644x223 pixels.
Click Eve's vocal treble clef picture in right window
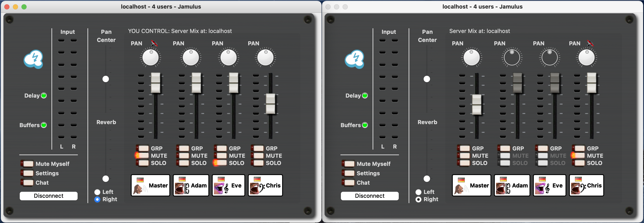click(543, 188)
